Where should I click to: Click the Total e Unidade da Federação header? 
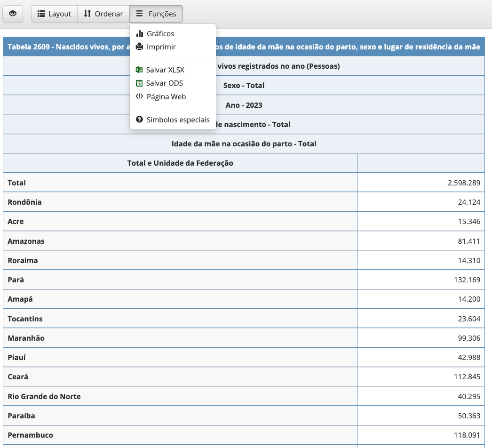pyautogui.click(x=180, y=163)
